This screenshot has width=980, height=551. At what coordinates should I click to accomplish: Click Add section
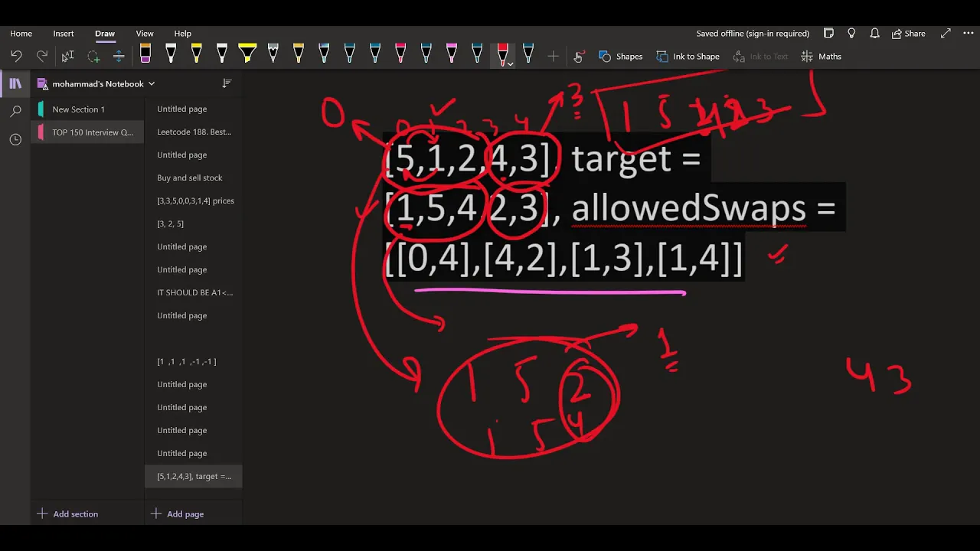[67, 514]
